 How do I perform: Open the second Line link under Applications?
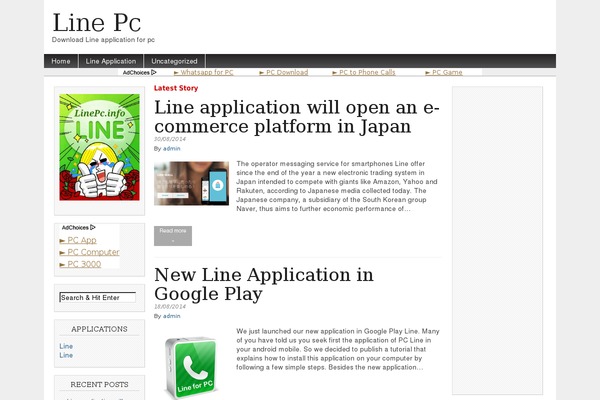(66, 355)
